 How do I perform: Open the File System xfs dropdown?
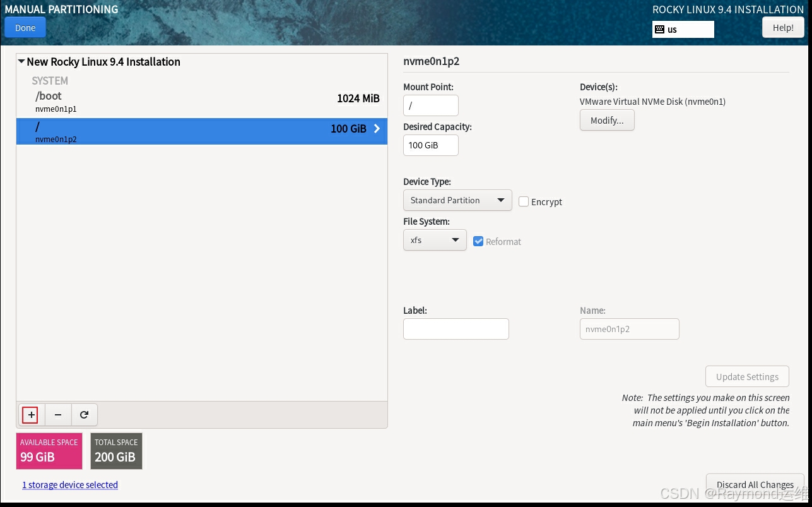coord(435,240)
